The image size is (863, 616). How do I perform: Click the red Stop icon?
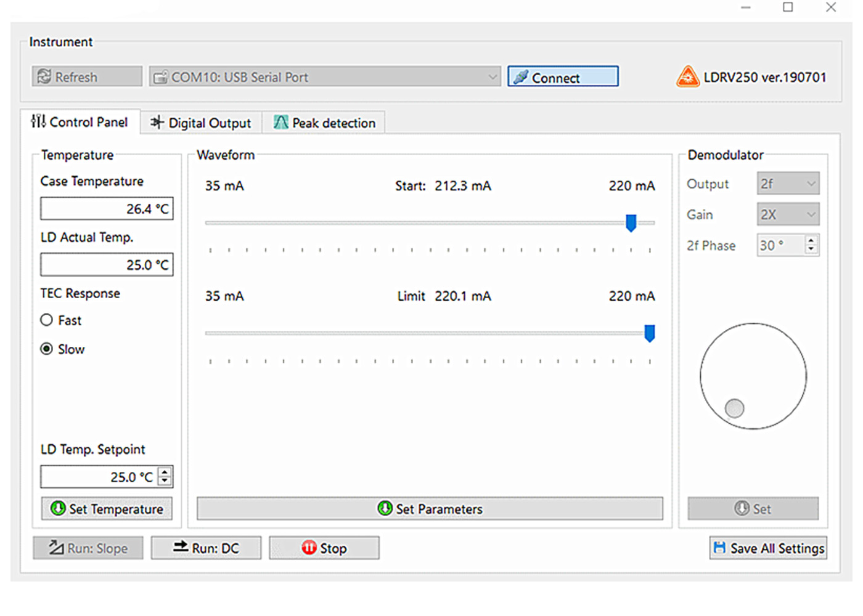click(309, 548)
